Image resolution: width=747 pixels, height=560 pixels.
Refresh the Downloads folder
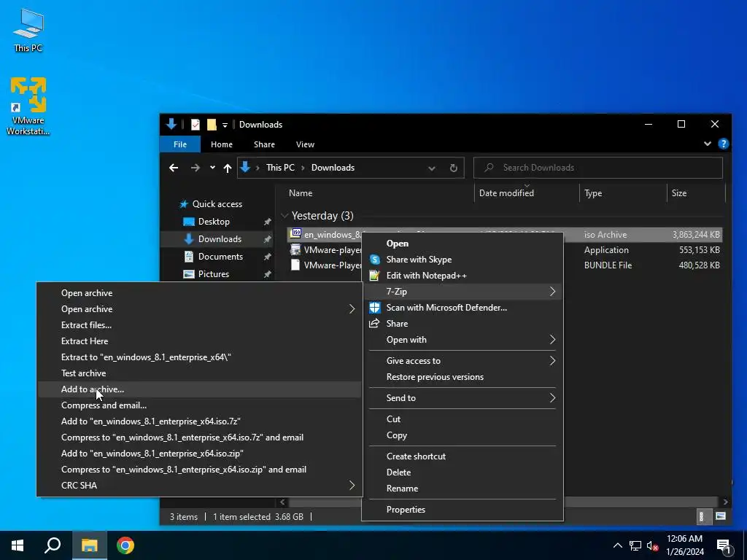tap(454, 168)
